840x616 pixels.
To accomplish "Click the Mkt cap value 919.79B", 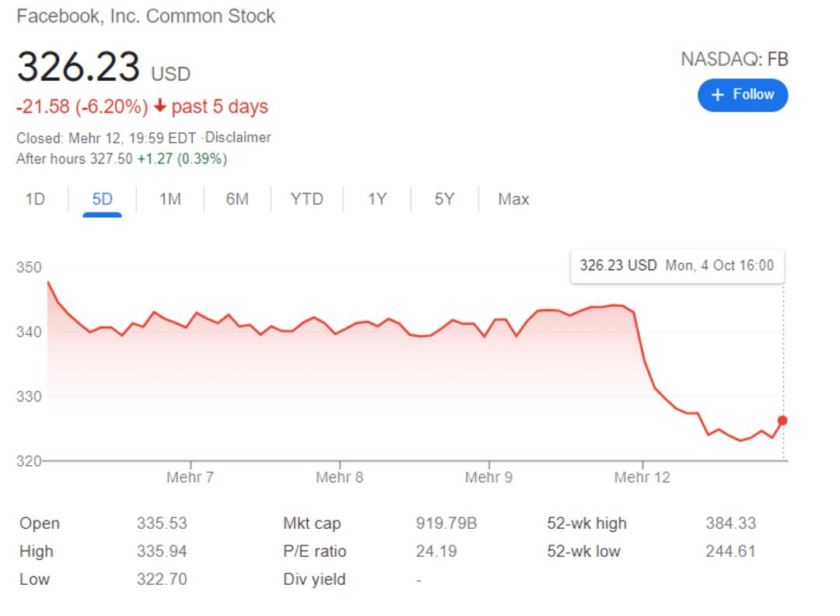I will click(446, 523).
